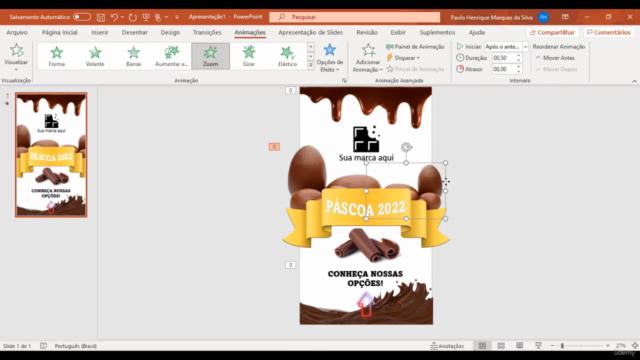Viewport: 640px width, 360px height.
Task: Switch to the Inserir tab
Action: pos(100,32)
